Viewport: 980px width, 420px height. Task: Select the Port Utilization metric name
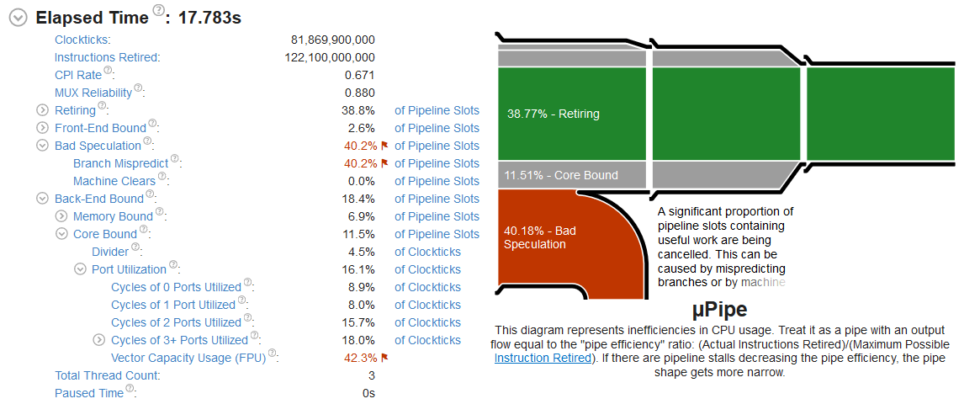[129, 269]
